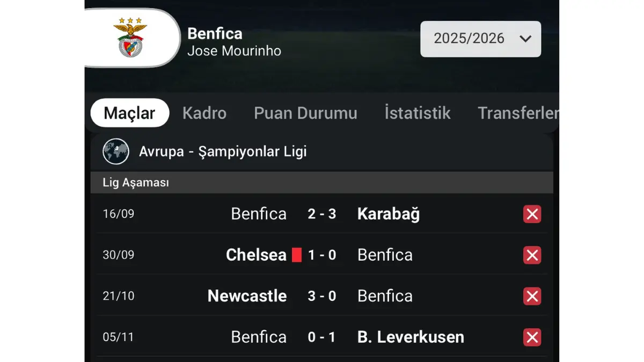Screen dimensions: 644x362
Task: Go to the İstatistik tab
Action: coord(418,113)
